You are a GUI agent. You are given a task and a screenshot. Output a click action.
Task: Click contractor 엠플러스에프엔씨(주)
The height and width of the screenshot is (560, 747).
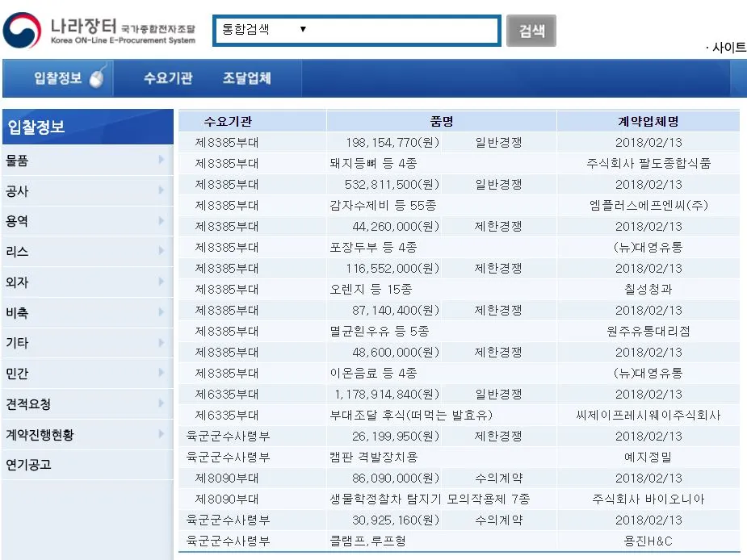click(648, 205)
